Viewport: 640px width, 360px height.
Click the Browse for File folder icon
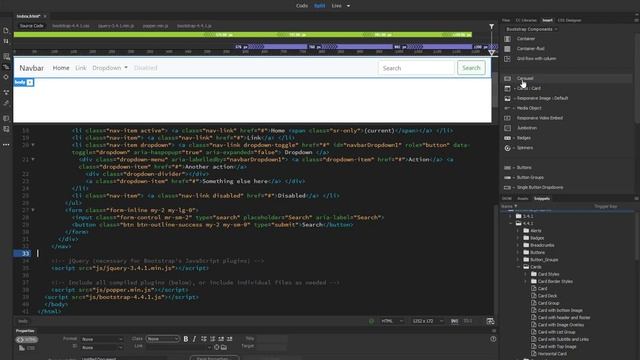coord(224,347)
